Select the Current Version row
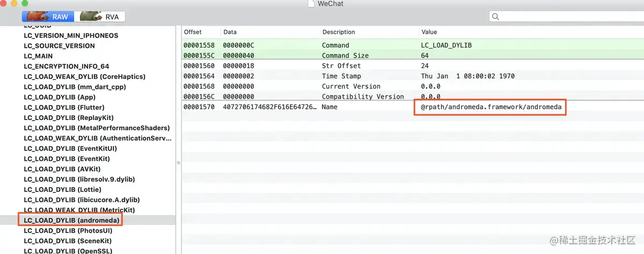 pyautogui.click(x=413, y=86)
